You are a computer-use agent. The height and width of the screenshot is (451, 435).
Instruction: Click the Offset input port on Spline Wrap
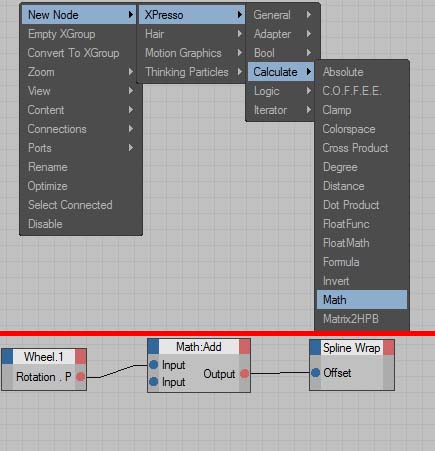click(316, 373)
